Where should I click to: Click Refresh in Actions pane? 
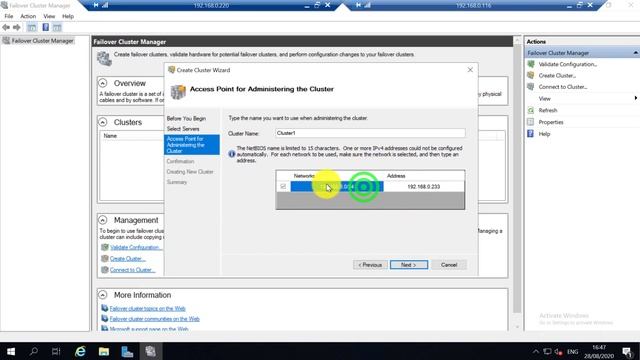pos(548,110)
